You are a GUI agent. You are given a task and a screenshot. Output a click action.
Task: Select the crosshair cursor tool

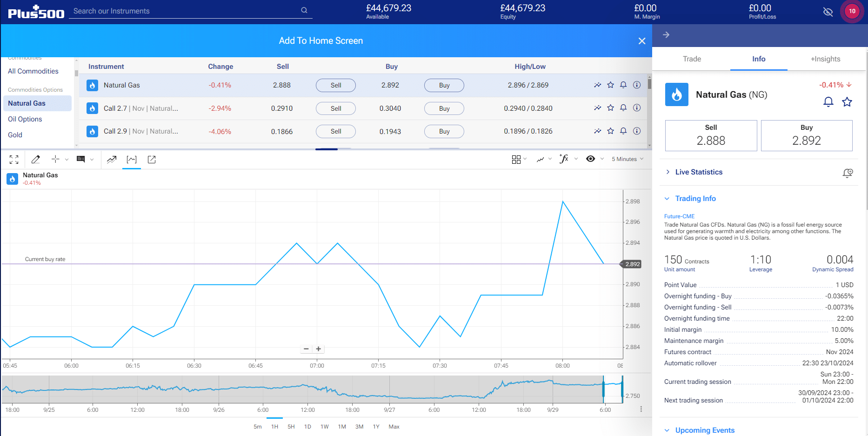tap(55, 159)
